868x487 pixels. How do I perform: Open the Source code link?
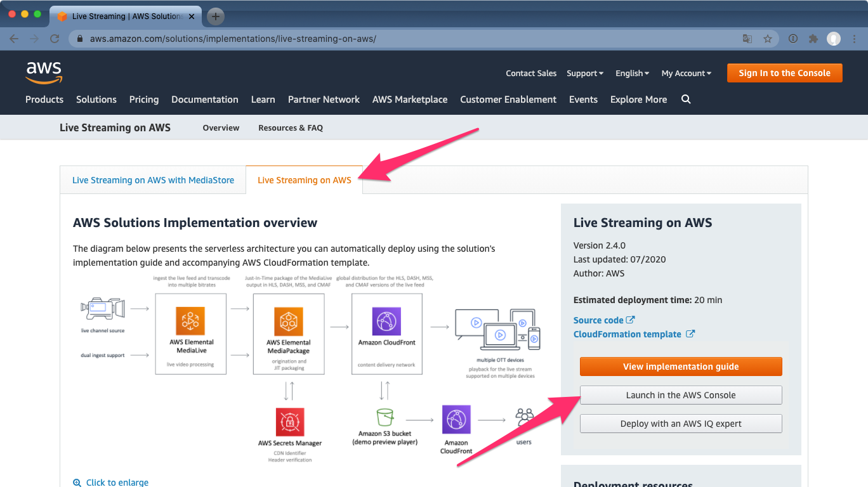pos(598,320)
